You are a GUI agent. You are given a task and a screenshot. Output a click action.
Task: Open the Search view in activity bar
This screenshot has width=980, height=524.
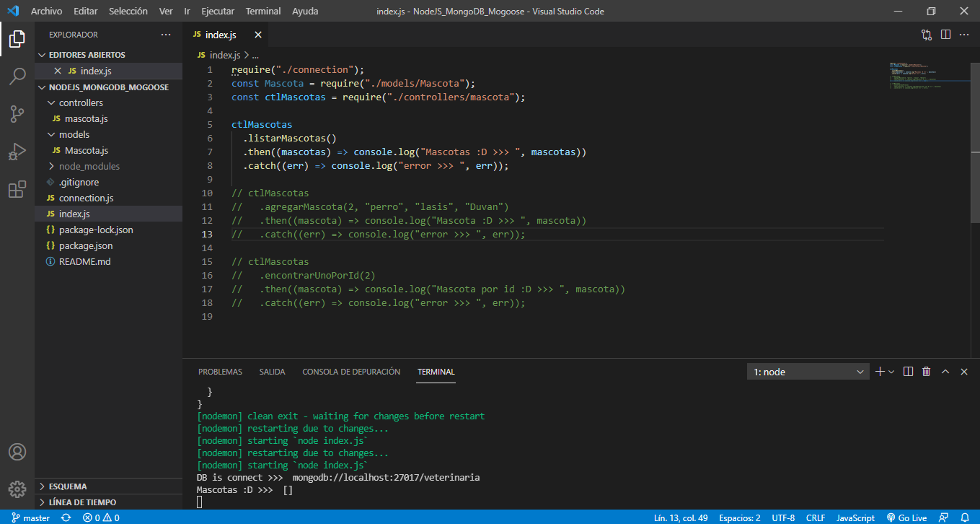click(17, 76)
